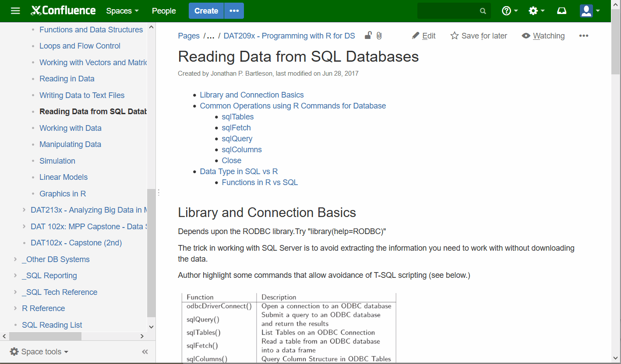This screenshot has height=364, width=621.
Task: Toggle Watching on this page
Action: 543,36
